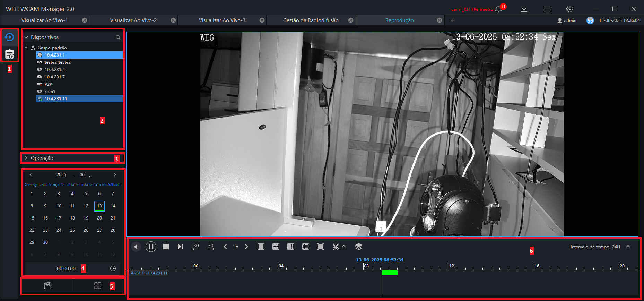
Task: Select day 14 in the calendar
Action: pyautogui.click(x=113, y=206)
